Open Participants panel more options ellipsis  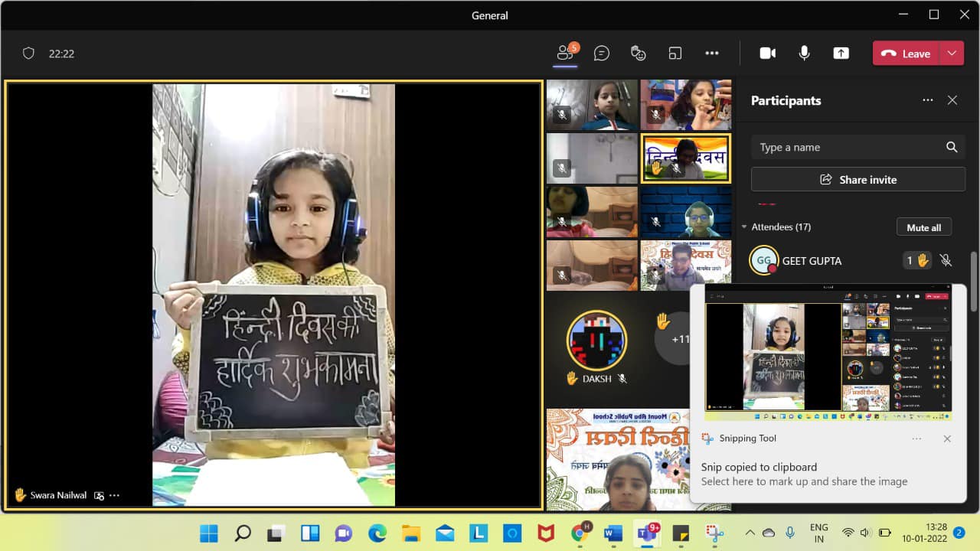[928, 100]
